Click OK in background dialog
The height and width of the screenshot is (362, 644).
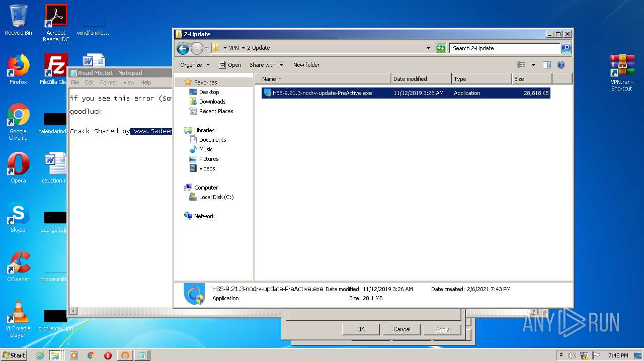tap(361, 329)
